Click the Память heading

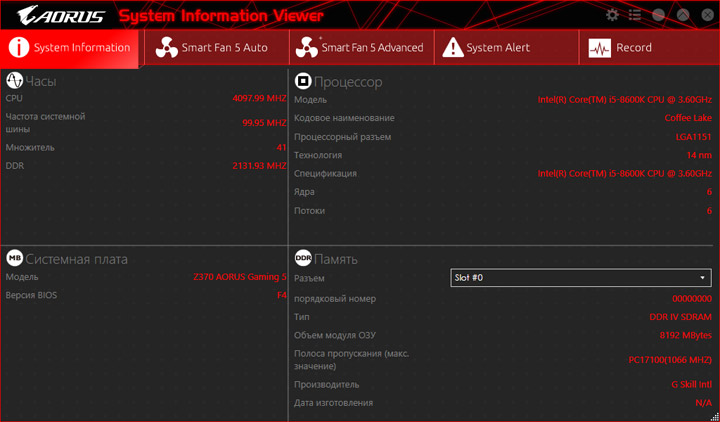point(336,259)
